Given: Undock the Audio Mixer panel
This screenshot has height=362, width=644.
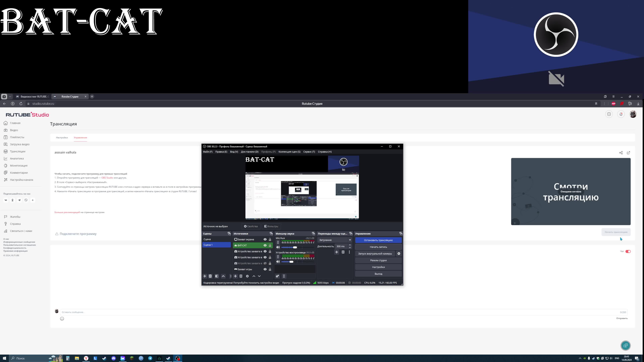Looking at the screenshot, I should point(313,234).
